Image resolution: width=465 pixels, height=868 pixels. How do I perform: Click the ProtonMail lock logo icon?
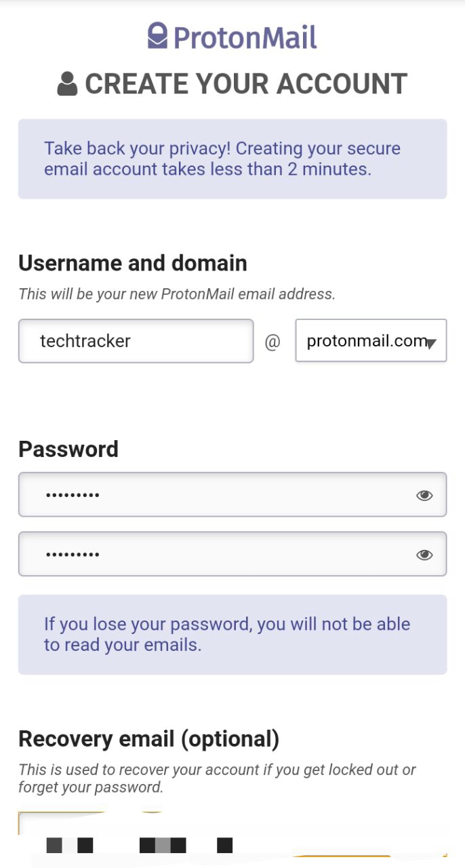tap(157, 36)
